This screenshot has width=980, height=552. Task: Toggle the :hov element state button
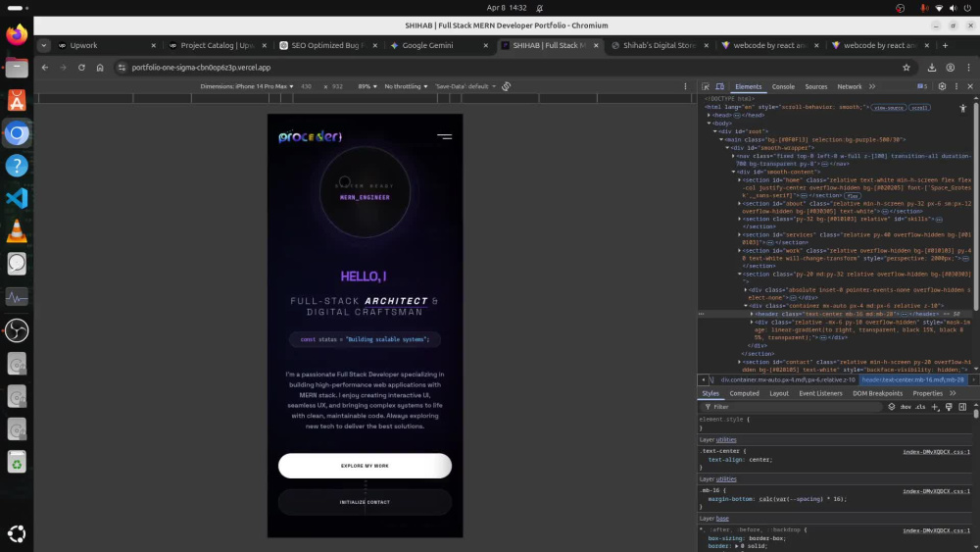906,407
